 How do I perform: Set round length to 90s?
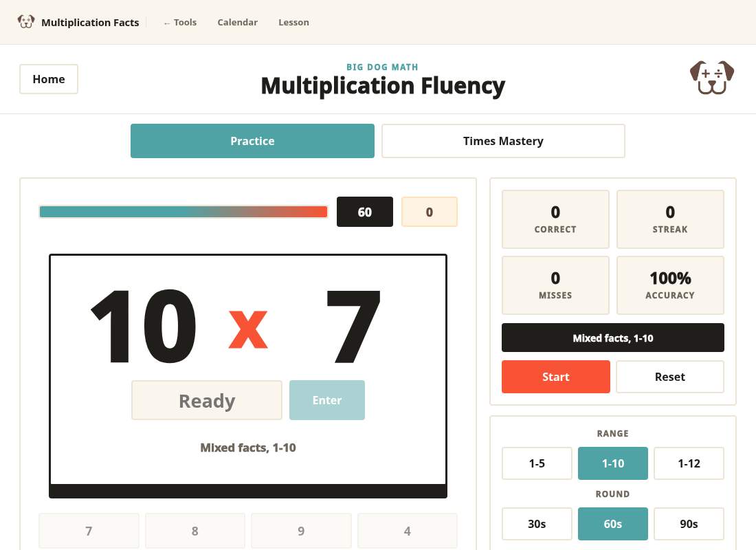tap(689, 523)
